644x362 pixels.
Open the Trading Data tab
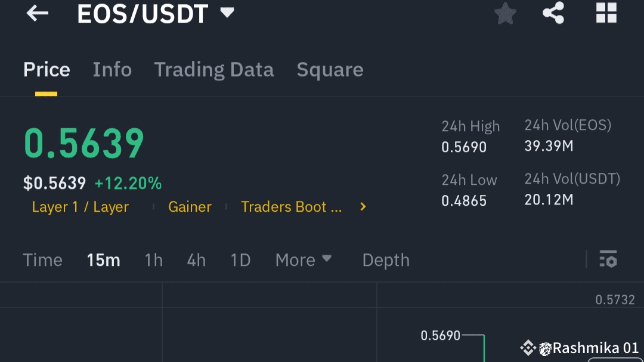(213, 69)
